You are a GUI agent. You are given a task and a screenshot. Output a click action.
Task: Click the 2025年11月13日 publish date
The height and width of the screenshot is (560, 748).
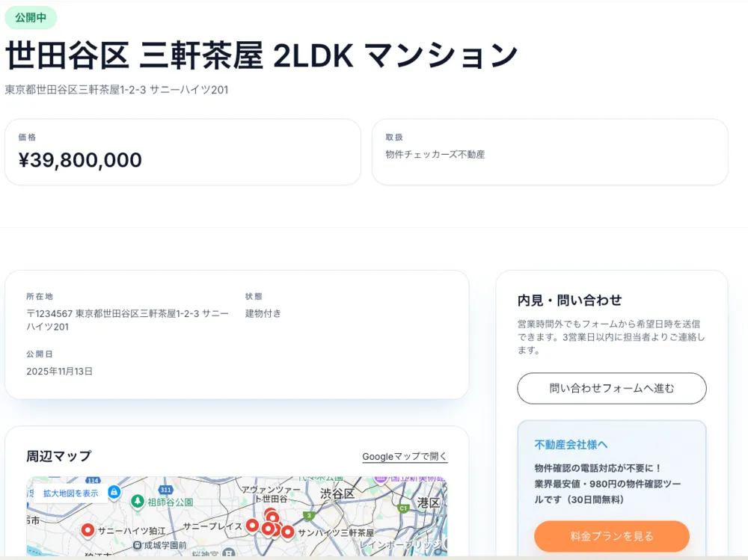click(59, 371)
